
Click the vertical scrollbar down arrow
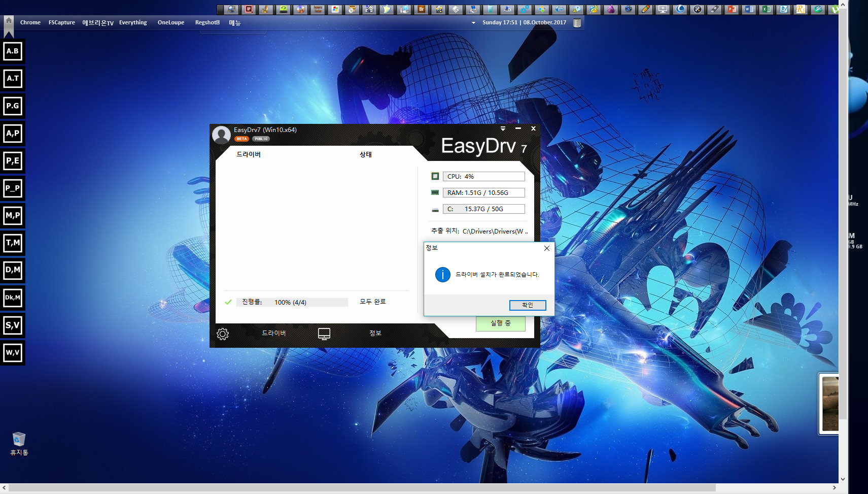point(843,479)
